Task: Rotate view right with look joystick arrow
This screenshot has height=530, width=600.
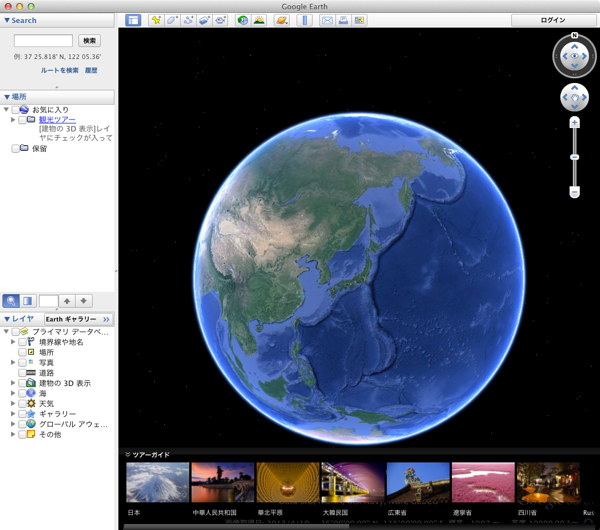Action: tap(584, 56)
